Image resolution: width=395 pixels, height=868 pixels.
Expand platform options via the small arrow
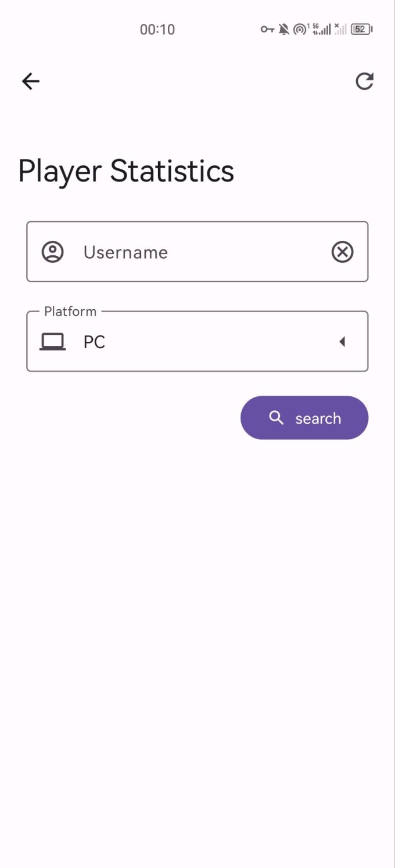pos(343,341)
